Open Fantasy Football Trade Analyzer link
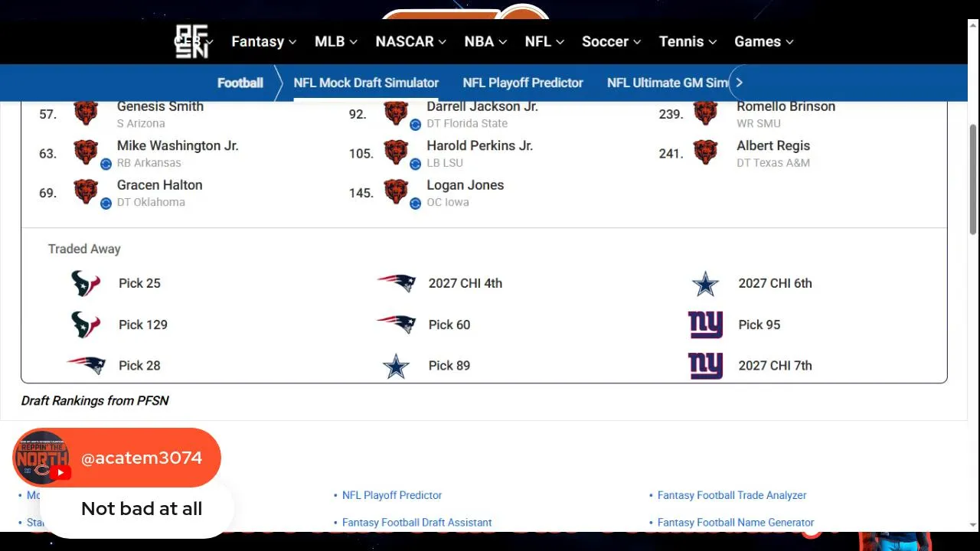 coord(732,495)
